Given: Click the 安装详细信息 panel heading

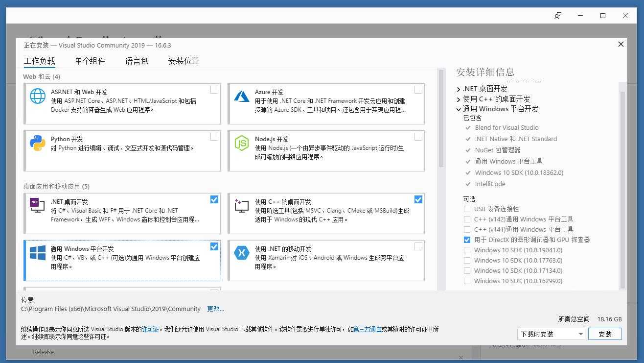Looking at the screenshot, I should [x=485, y=72].
